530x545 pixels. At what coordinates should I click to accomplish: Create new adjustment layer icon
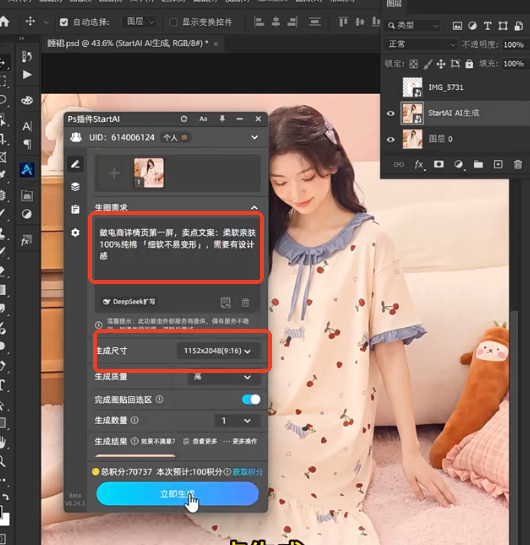(x=458, y=164)
